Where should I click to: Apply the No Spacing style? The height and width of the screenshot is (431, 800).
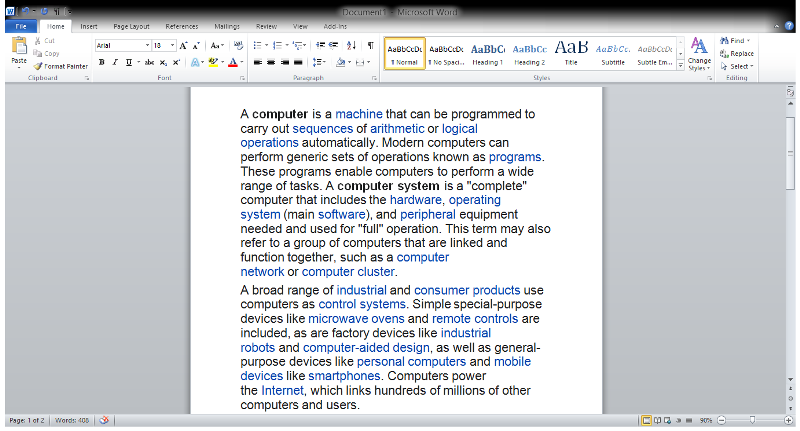tap(446, 54)
